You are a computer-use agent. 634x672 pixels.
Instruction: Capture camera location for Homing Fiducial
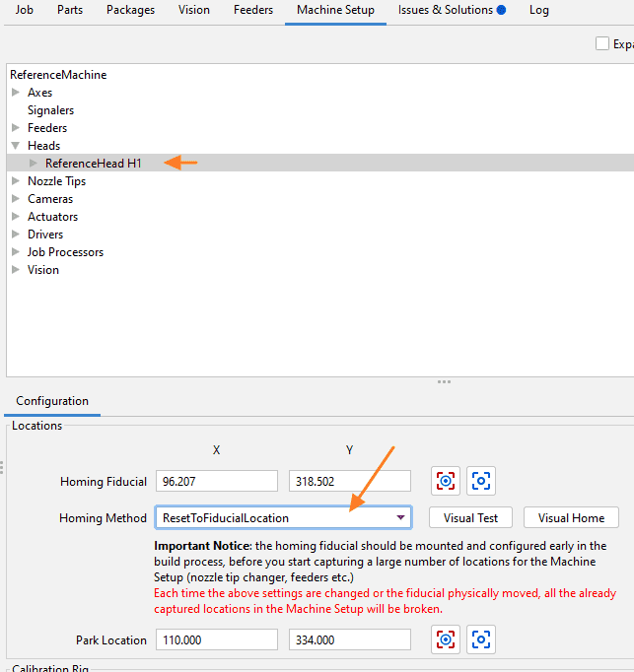click(447, 481)
